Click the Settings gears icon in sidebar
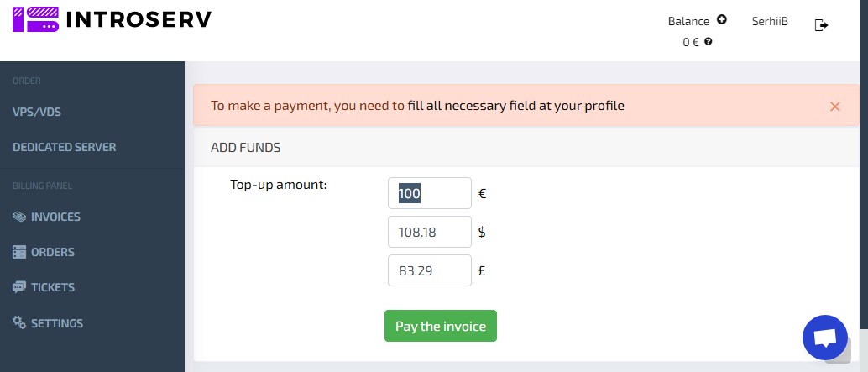 tap(18, 323)
